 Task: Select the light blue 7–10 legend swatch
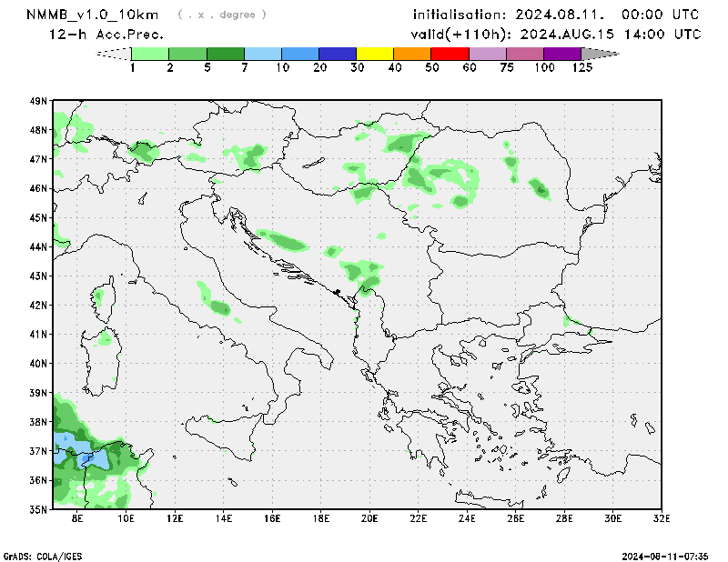pos(263,54)
